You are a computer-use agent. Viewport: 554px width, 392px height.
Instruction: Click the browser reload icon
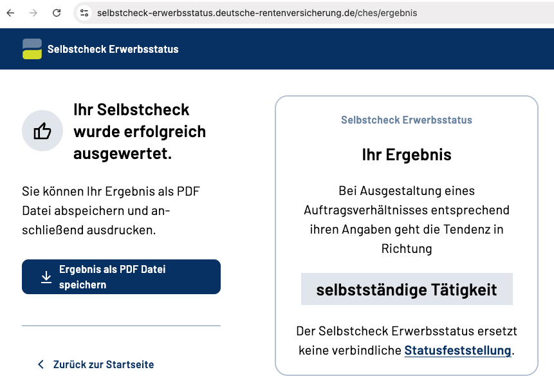pos(57,12)
